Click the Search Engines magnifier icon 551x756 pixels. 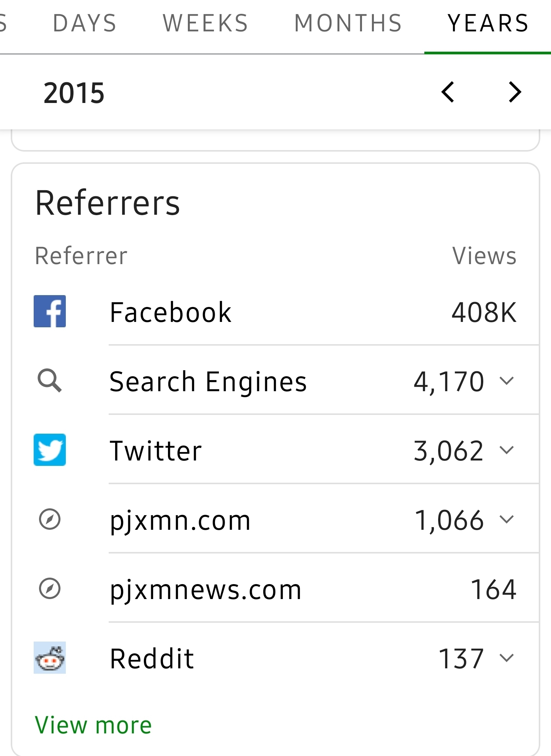(x=50, y=381)
